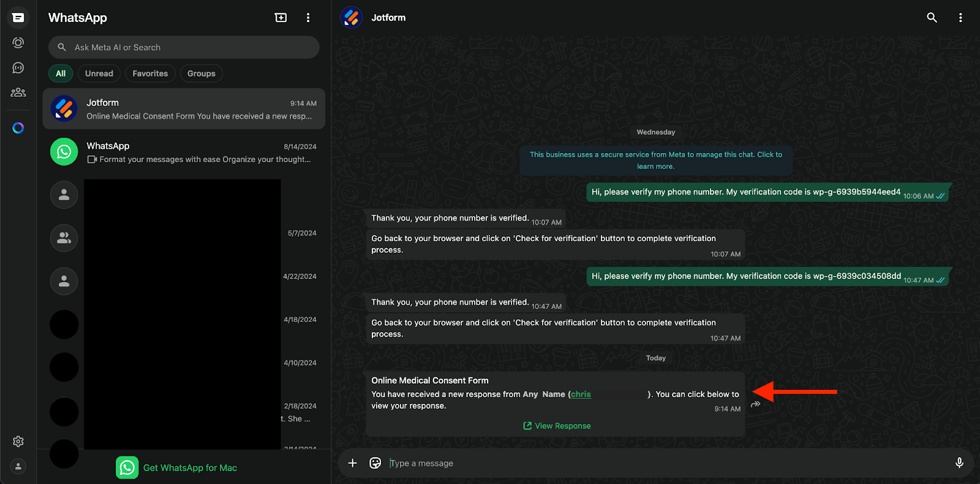The height and width of the screenshot is (484, 980).
Task: Focus the Type a message field
Action: coord(668,463)
